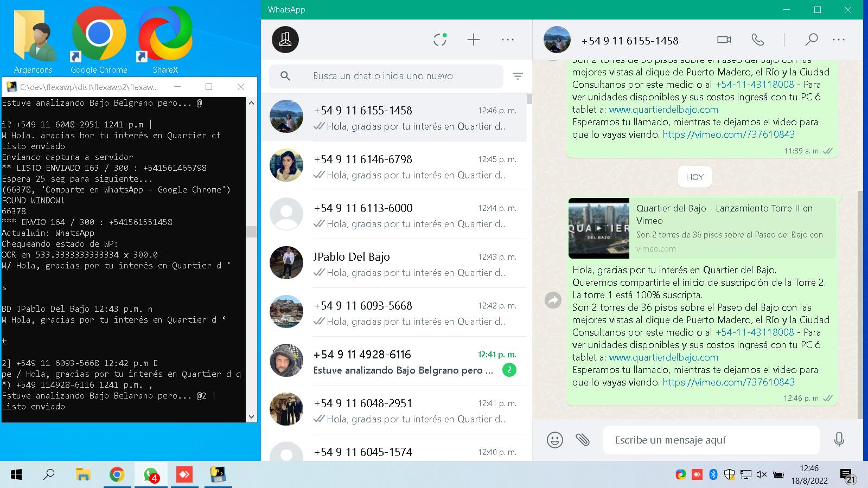This screenshot has height=488, width=868.
Task: Select Google Chrome desktop shortcut
Action: pyautogui.click(x=99, y=41)
